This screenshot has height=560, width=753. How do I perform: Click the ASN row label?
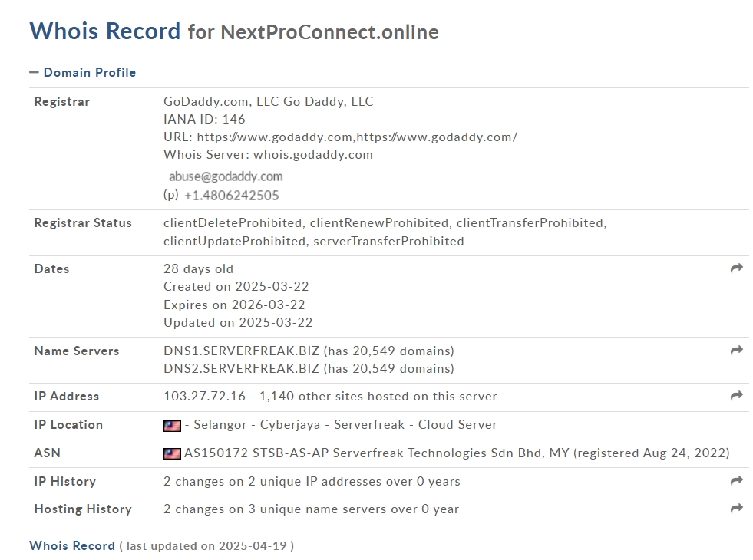(x=47, y=453)
